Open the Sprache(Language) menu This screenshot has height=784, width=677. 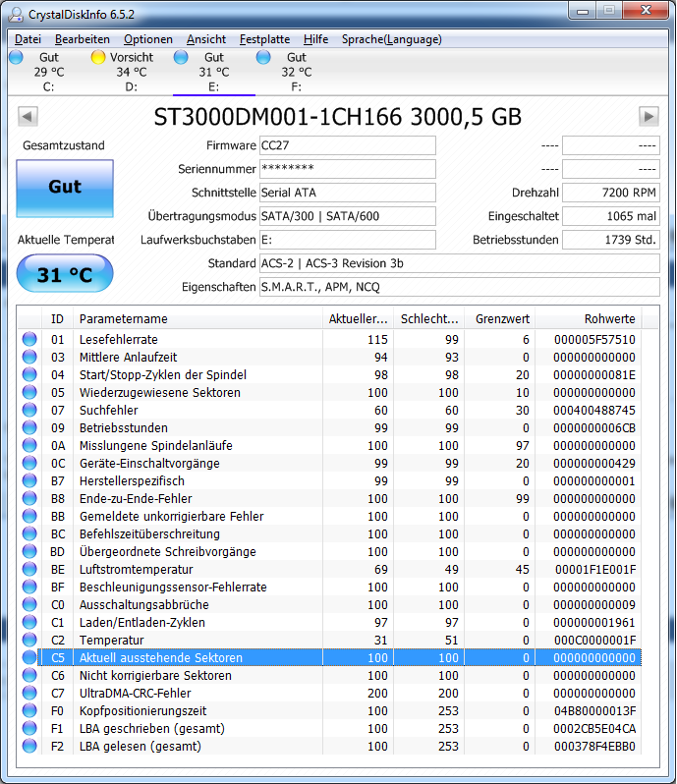tap(391, 39)
